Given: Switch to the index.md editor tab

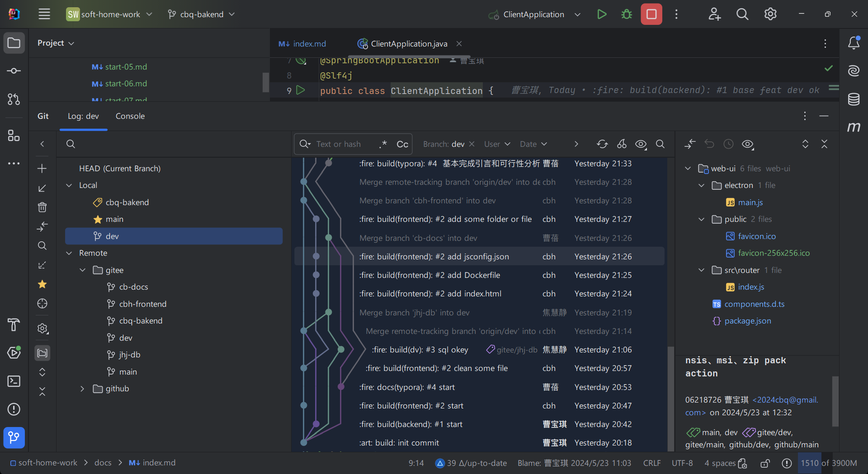Looking at the screenshot, I should (302, 44).
